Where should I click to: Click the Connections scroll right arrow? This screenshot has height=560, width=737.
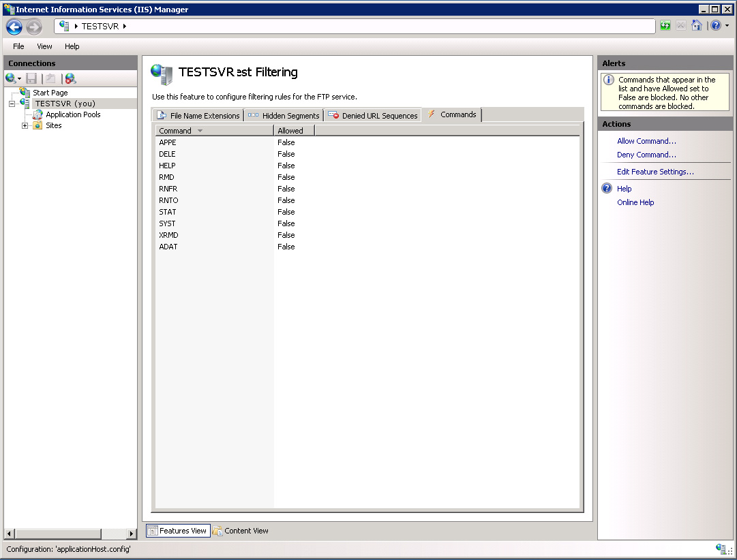[132, 533]
